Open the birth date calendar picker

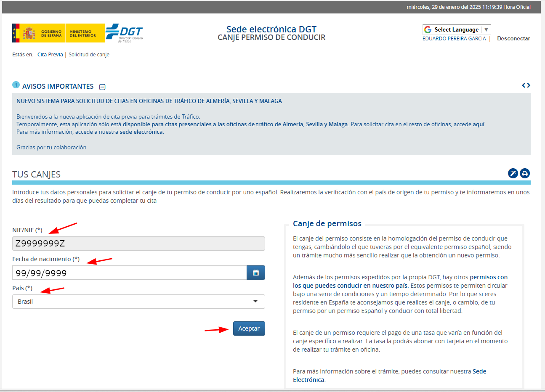tap(255, 273)
